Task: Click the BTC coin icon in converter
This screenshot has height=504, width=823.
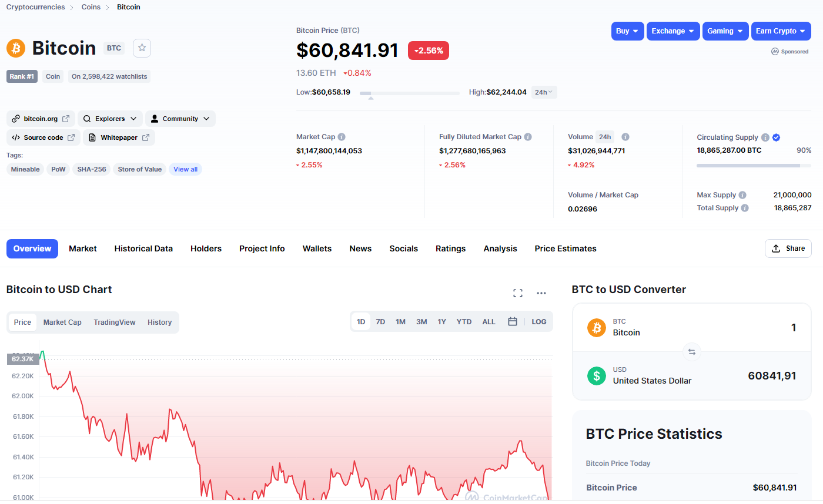Action: tap(597, 327)
